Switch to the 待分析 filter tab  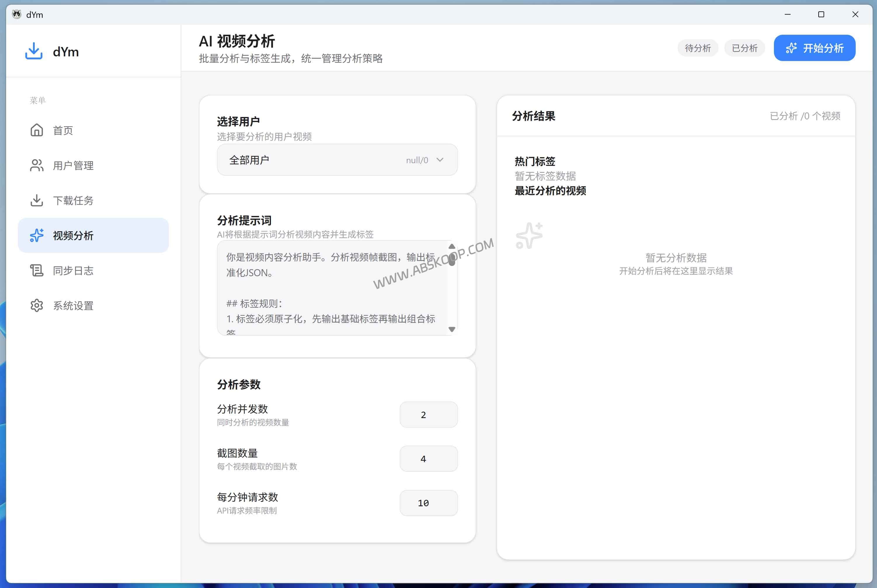point(697,48)
